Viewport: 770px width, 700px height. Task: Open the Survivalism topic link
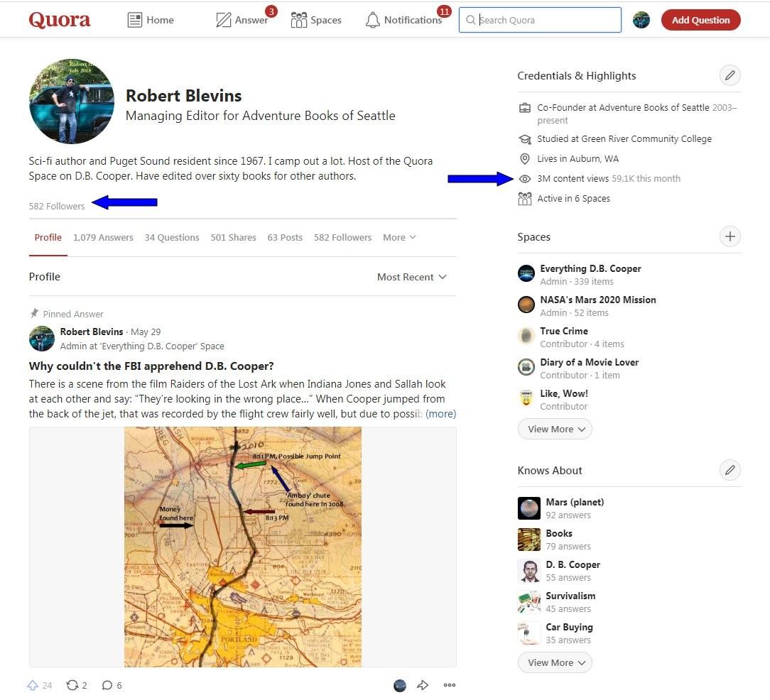(570, 596)
